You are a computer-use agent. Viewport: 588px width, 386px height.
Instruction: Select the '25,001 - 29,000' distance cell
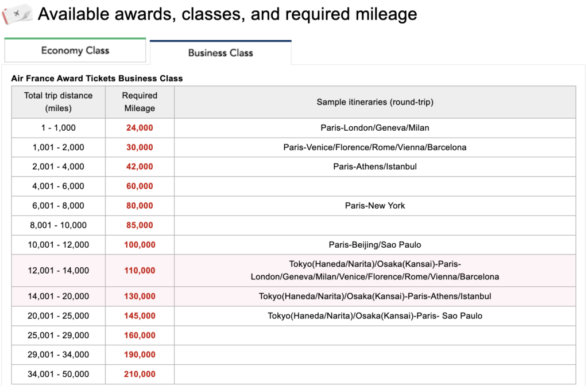pyautogui.click(x=58, y=335)
